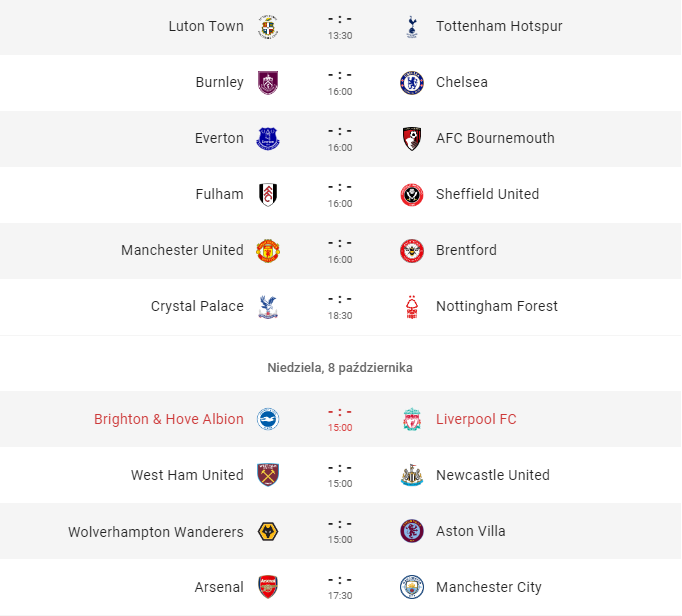
Task: Click the AFC Bournemouth badge icon
Action: (411, 139)
